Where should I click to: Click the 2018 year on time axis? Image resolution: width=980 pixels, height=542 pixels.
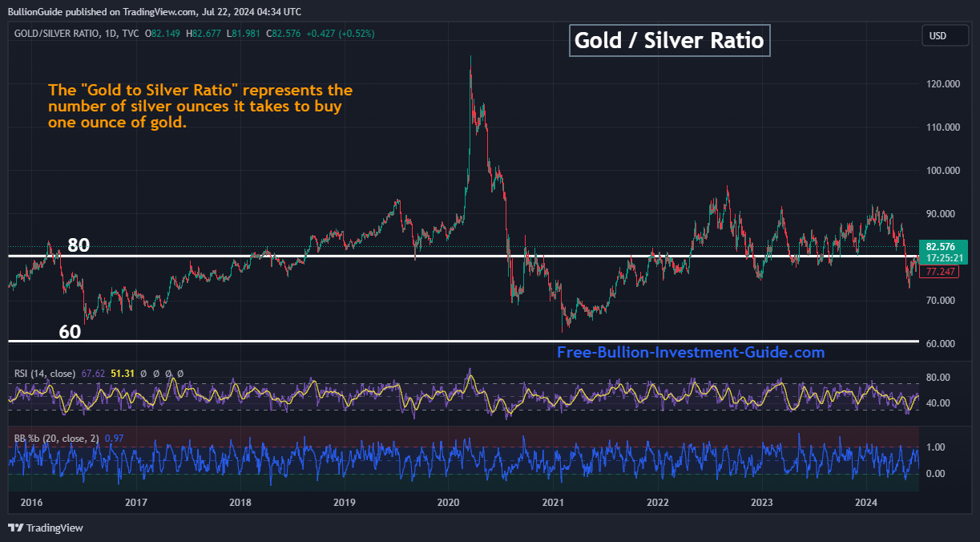240,503
